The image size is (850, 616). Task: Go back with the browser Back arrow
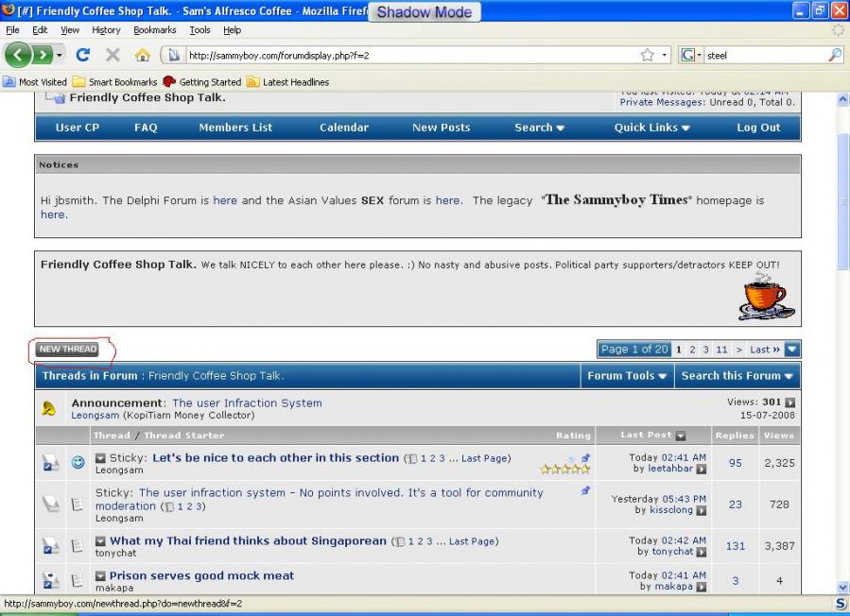click(18, 55)
